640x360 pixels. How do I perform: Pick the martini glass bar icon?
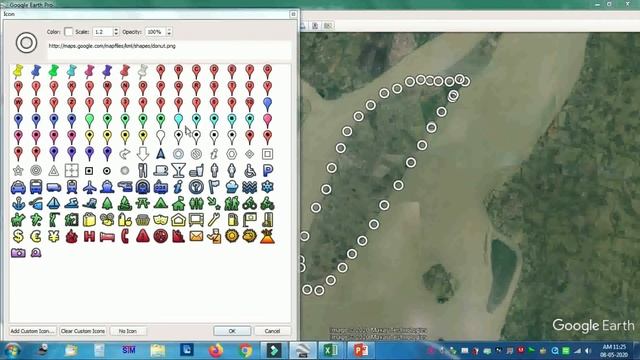pyautogui.click(x=178, y=170)
